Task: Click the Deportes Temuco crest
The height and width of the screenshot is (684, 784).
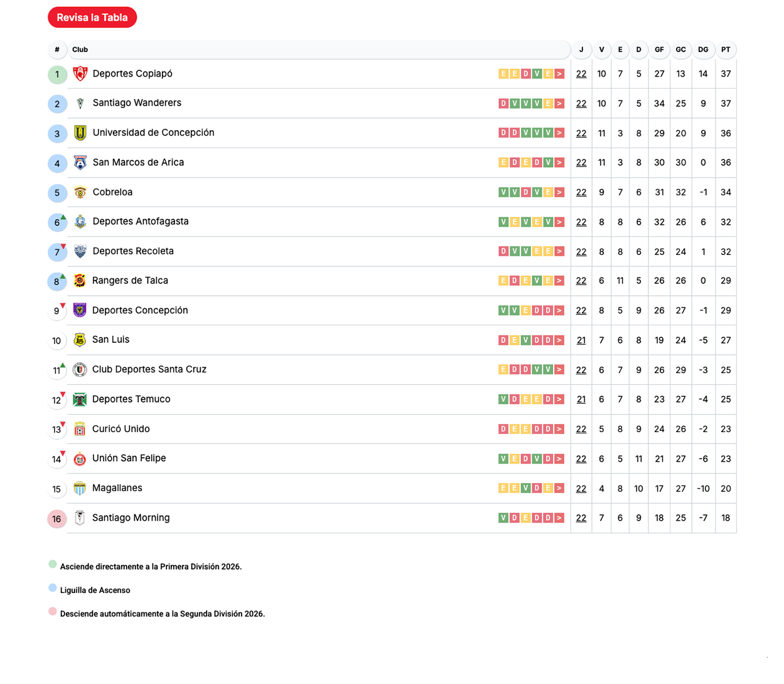Action: pyautogui.click(x=80, y=399)
